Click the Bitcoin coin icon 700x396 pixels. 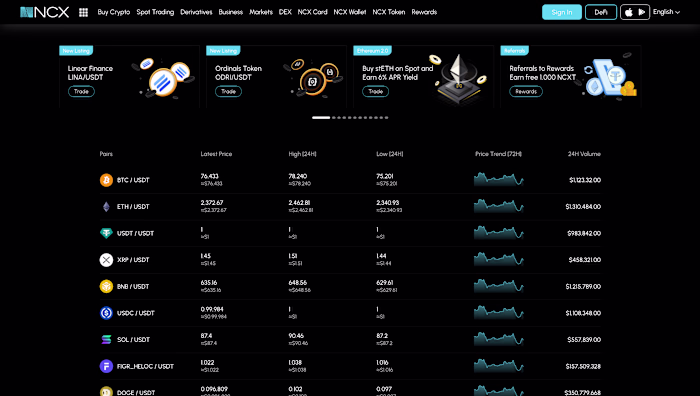click(106, 180)
